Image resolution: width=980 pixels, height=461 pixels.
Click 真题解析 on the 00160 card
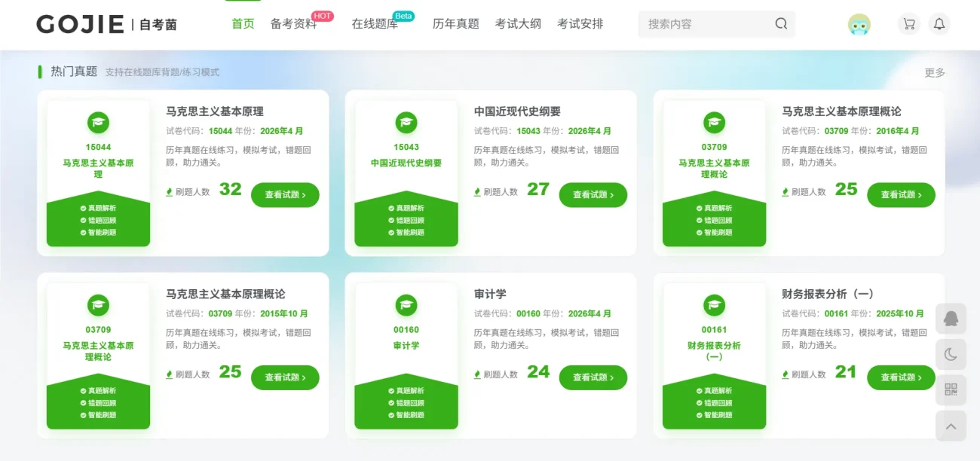point(406,391)
